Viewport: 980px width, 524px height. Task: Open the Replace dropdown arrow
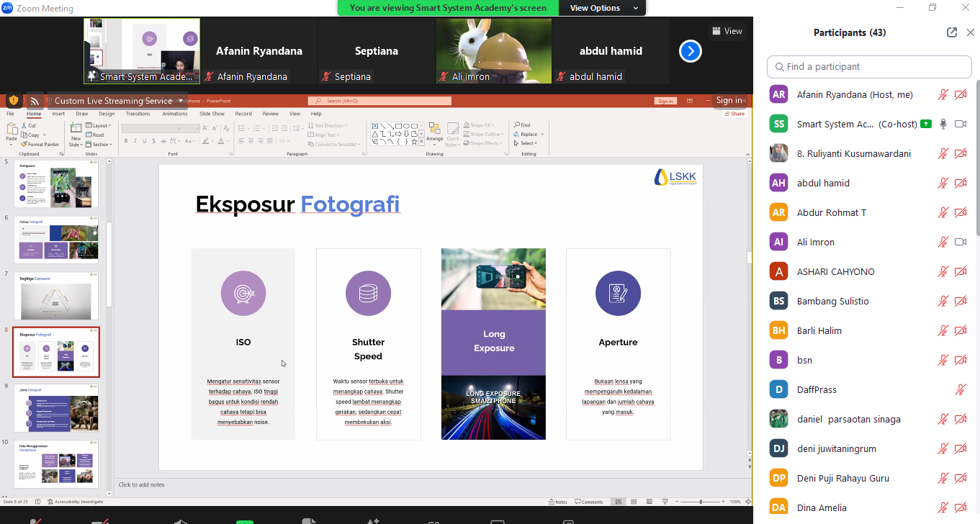pos(543,135)
